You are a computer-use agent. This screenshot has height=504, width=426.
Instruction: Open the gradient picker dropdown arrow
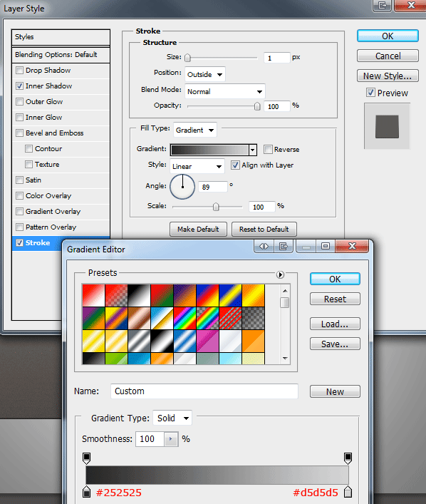click(253, 150)
